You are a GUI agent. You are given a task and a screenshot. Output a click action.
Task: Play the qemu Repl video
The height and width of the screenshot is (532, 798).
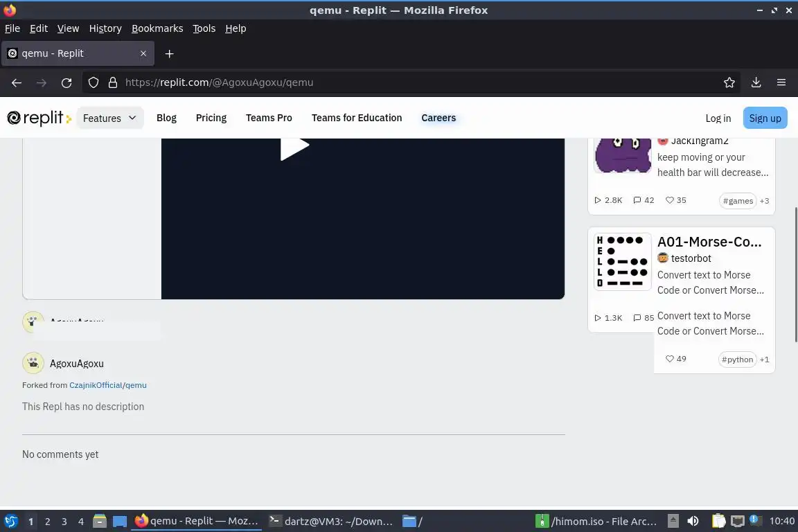coord(294,148)
